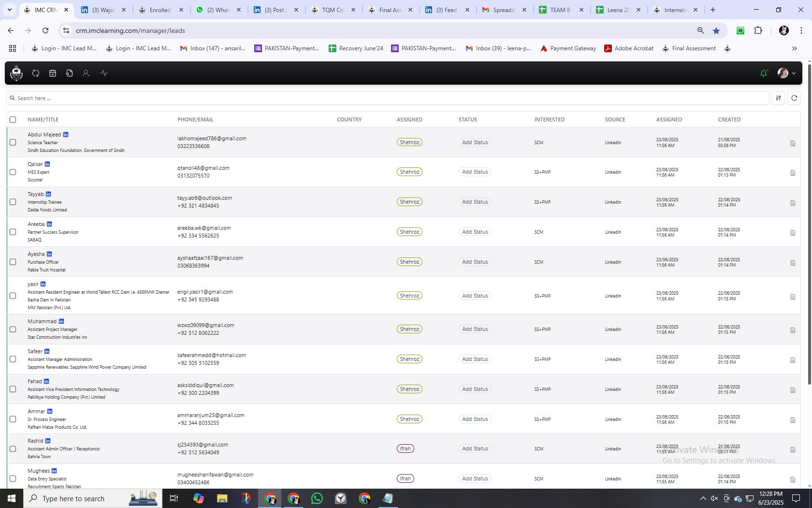Toggle the select-all leads checkbox
Viewport: 812px width, 508px height.
point(13,120)
